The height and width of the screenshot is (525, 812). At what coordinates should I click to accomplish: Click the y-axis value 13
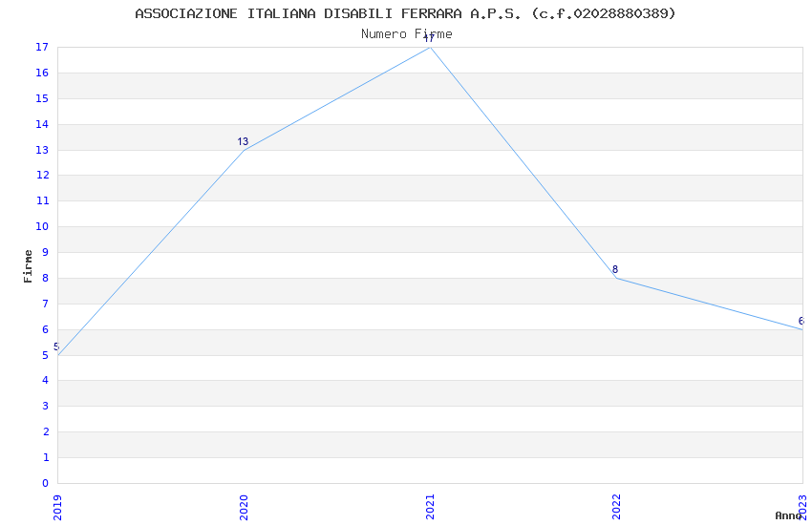click(x=42, y=150)
